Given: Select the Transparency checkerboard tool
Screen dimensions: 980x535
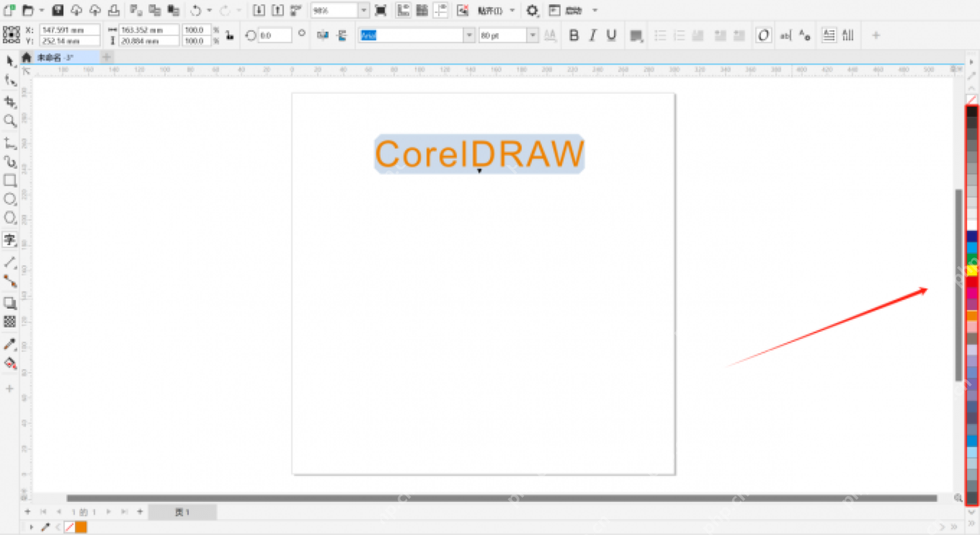Looking at the screenshot, I should click(x=10, y=322).
